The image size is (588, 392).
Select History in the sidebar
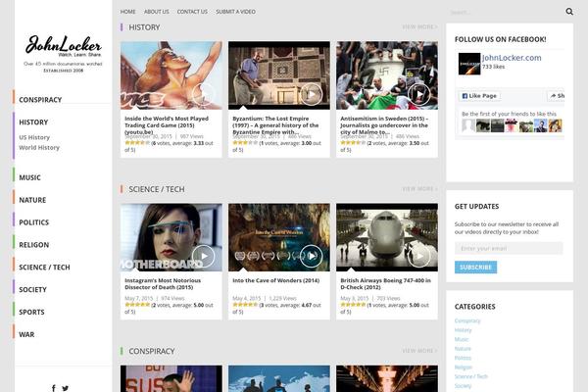click(x=33, y=122)
